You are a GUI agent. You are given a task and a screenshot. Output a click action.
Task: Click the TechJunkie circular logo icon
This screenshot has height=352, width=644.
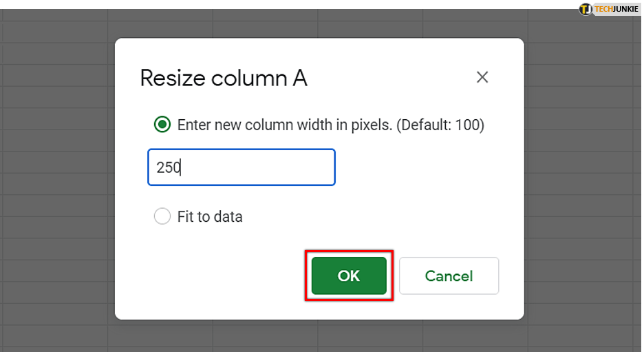[x=586, y=9]
